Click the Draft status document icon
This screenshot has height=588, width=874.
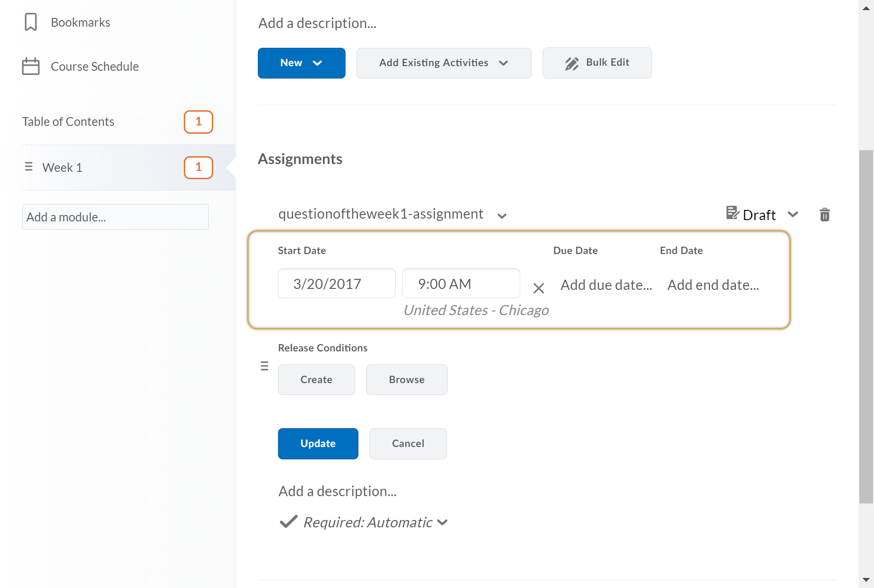click(x=732, y=213)
